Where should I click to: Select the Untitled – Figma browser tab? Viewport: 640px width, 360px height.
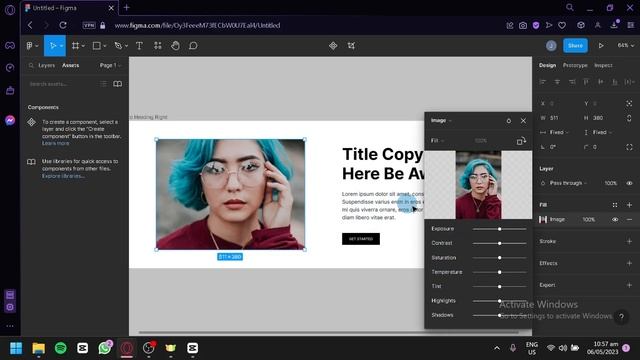pyautogui.click(x=69, y=8)
